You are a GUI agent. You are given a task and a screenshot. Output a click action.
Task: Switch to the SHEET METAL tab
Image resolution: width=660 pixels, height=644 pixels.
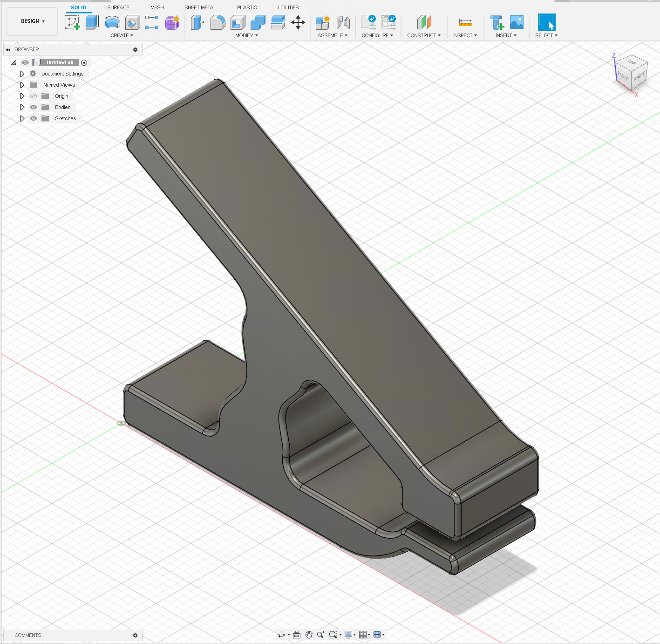200,7
